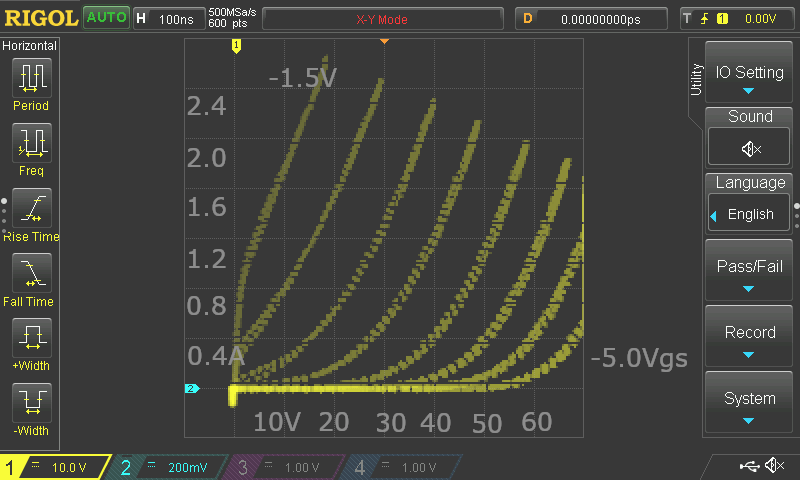This screenshot has width=800, height=480.
Task: Open the System submenu
Action: tap(749, 402)
